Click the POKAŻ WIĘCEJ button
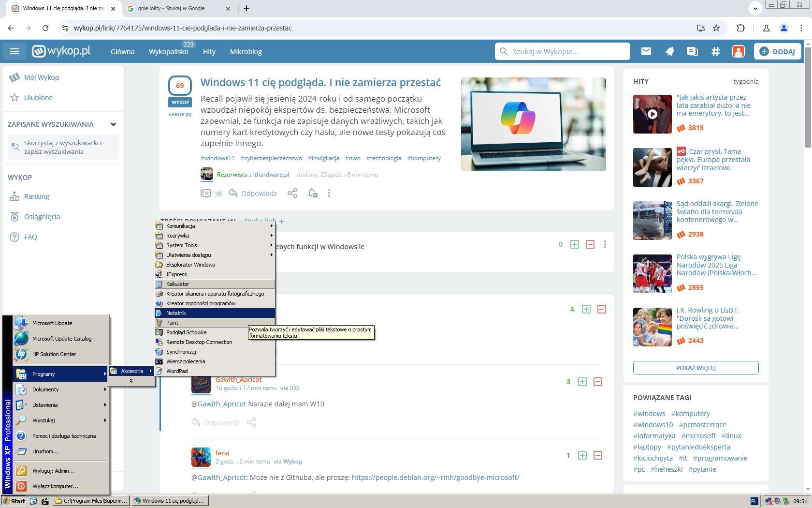Screen dimensions: 812x508 pos(696,368)
